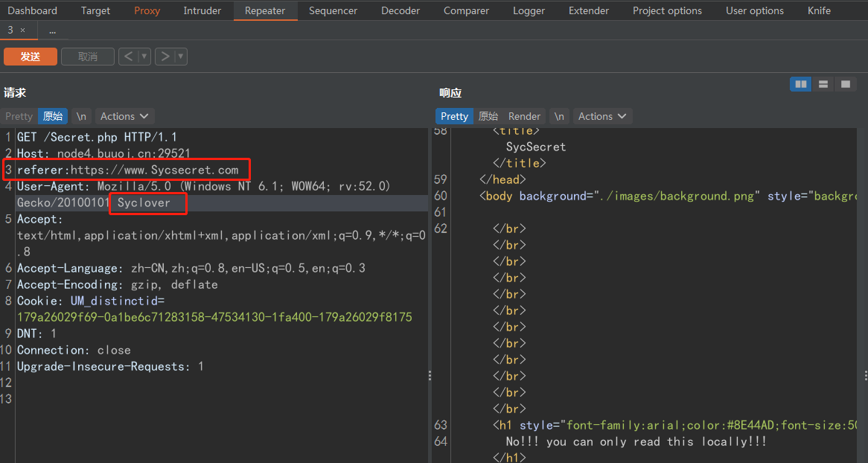Open the Dashboard tab
Viewport: 868px width, 463px height.
point(32,10)
